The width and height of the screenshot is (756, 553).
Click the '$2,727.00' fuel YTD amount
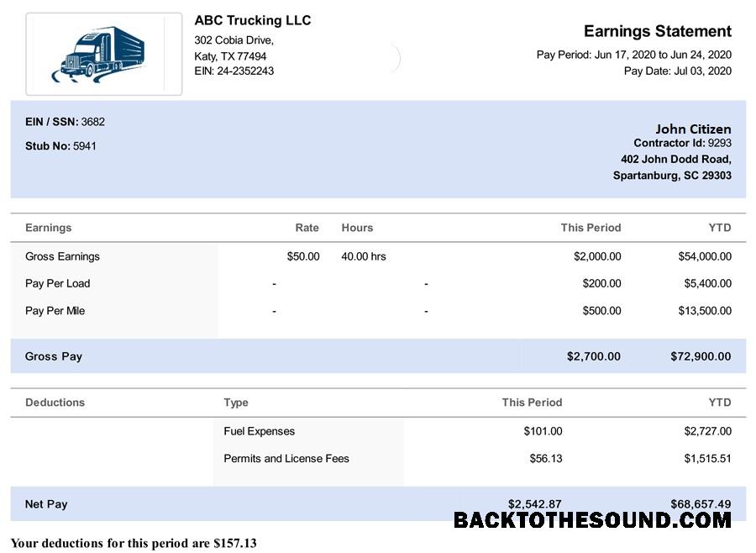click(708, 431)
